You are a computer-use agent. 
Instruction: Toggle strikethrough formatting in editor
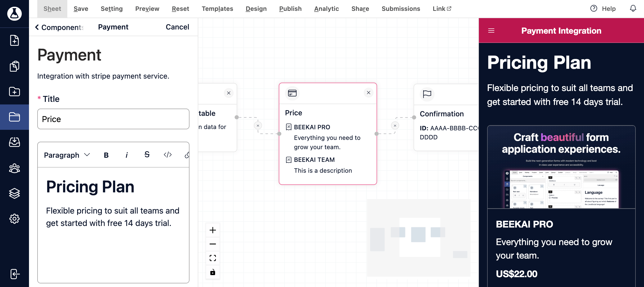coord(147,155)
